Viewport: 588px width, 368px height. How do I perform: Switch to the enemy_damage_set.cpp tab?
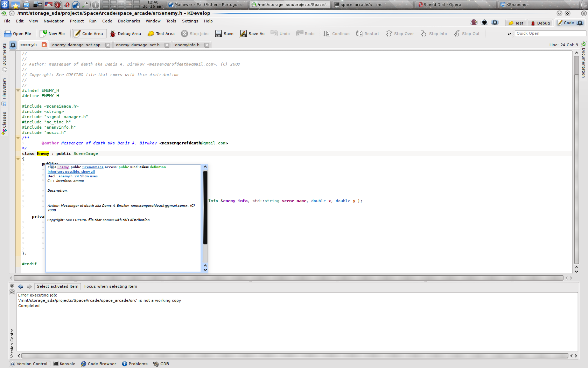[76, 45]
